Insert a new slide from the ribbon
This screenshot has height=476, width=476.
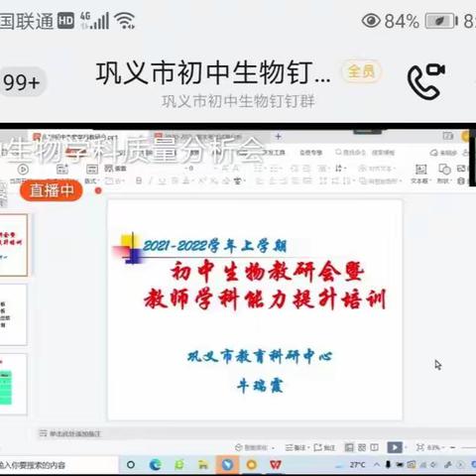[61, 170]
